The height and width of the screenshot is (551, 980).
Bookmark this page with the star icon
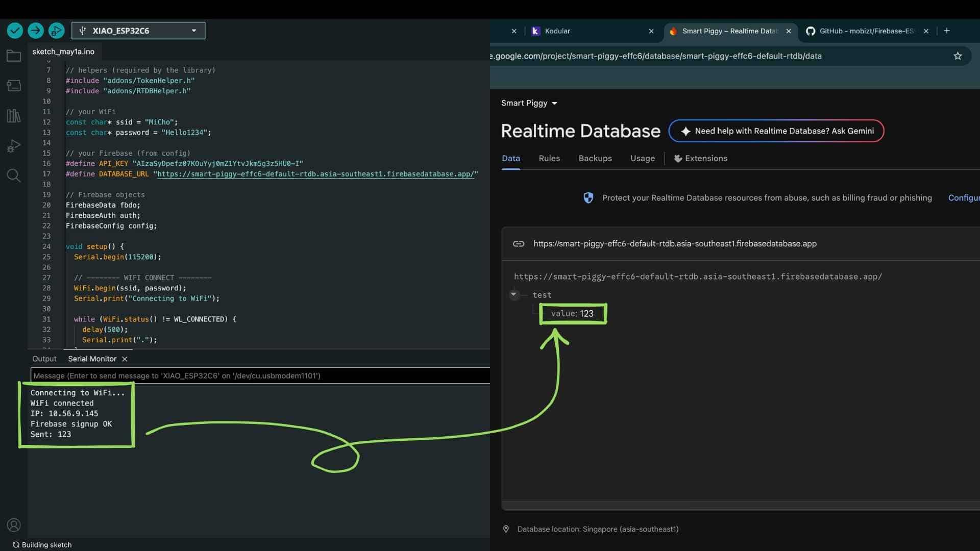(958, 56)
